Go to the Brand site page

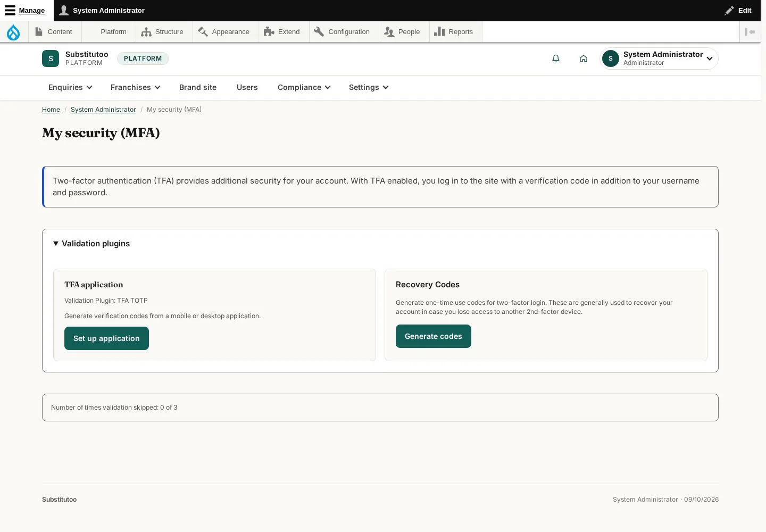(198, 87)
